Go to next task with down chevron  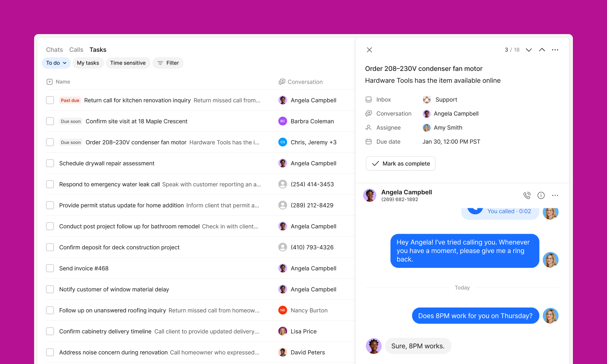coord(529,50)
